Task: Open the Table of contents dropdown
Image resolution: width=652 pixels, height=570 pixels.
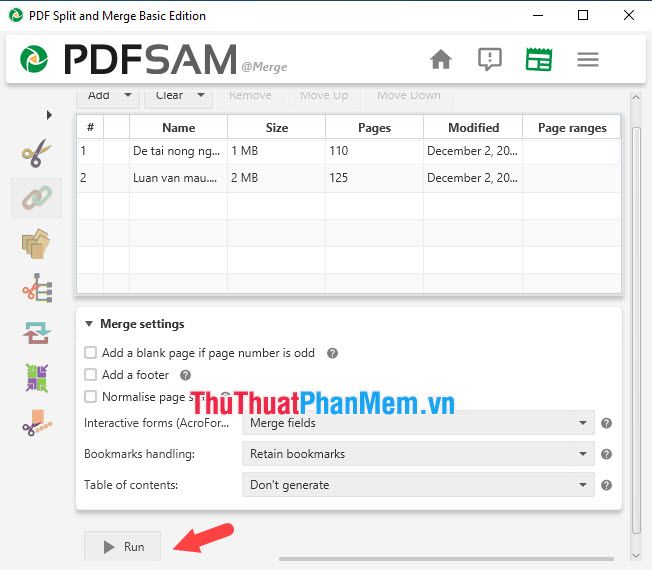Action: 418,485
